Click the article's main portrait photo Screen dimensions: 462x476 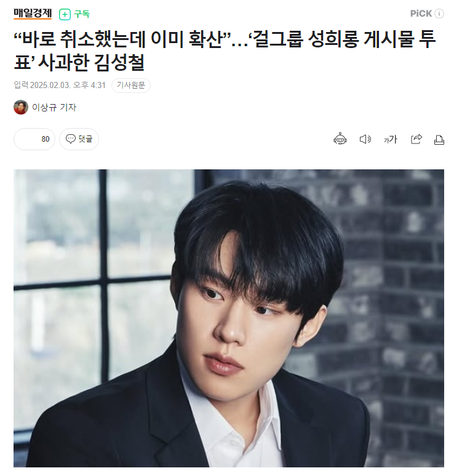click(x=229, y=318)
